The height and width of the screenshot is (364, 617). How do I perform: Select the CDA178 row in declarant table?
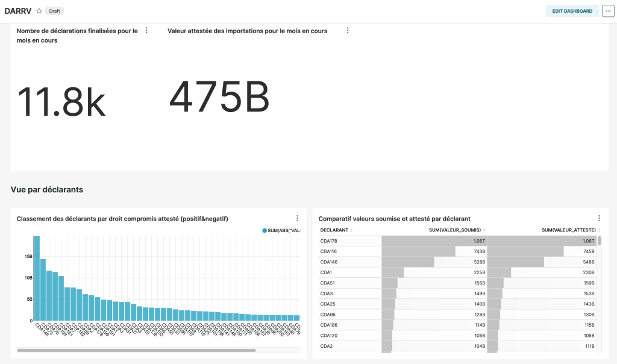click(459, 241)
